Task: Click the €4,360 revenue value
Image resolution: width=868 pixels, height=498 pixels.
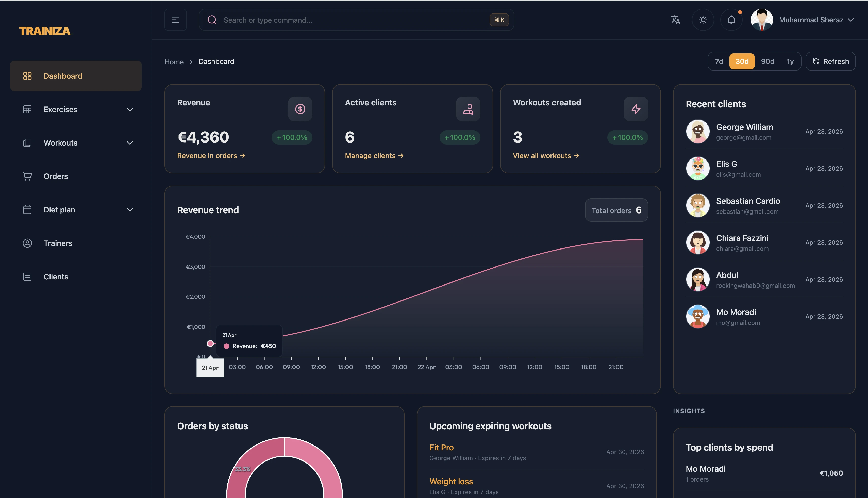Action: click(203, 137)
